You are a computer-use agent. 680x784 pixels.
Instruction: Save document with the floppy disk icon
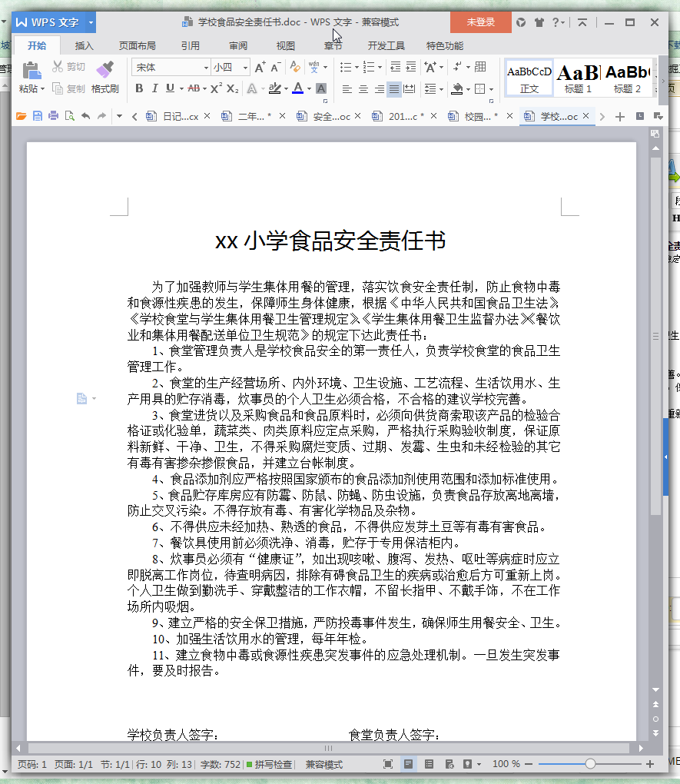37,116
